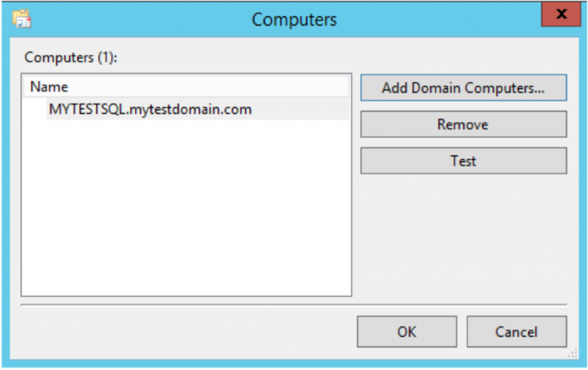This screenshot has height=370, width=588.
Task: Dismiss the dialog using Cancel
Action: pos(516,332)
